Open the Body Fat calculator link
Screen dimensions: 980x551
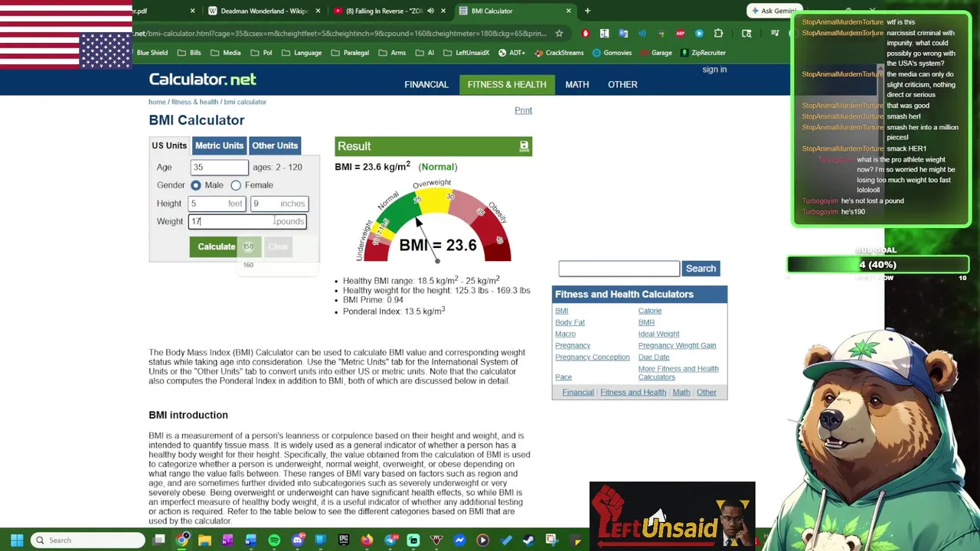click(570, 323)
